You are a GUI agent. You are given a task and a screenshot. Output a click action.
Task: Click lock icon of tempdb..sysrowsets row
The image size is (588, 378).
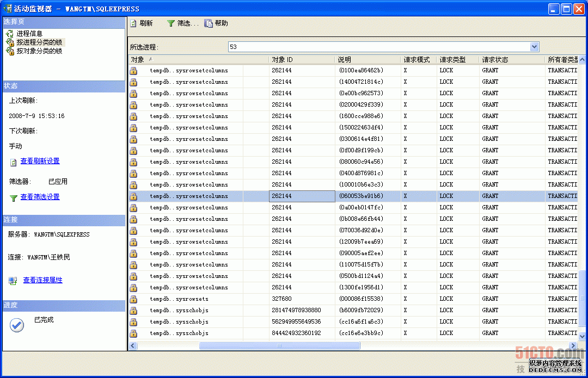tap(133, 299)
